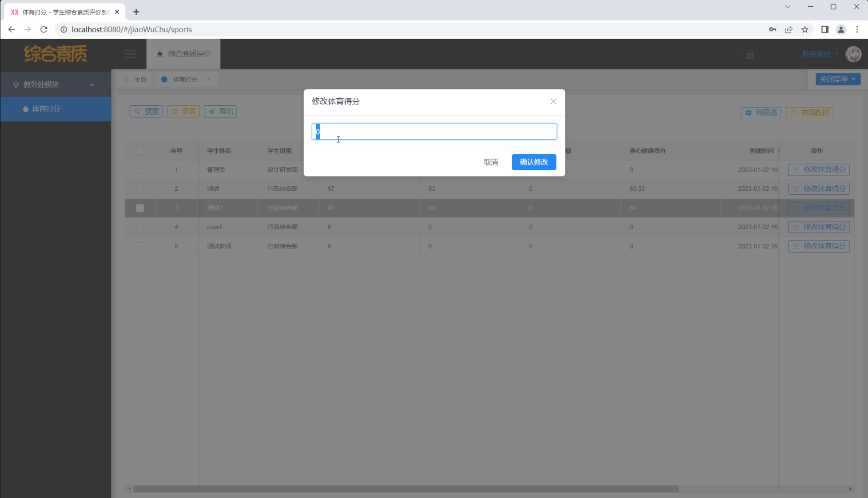Toggle the select-all checkbox in table header
Viewport: 868px width, 498px height.
140,151
